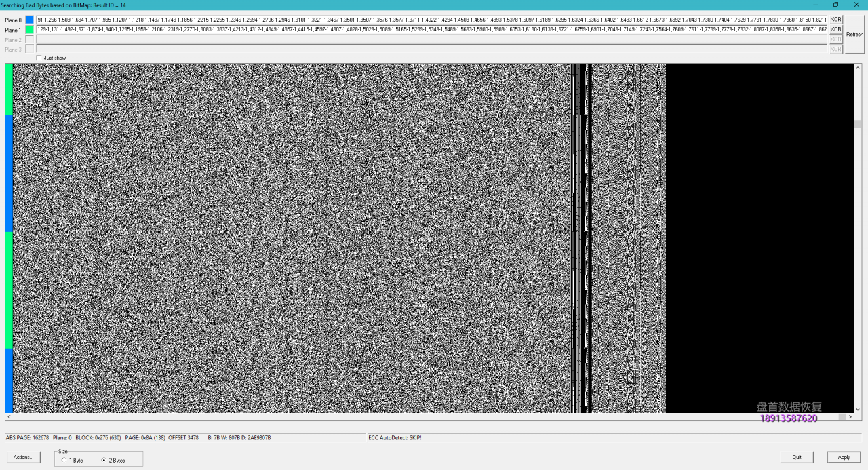The width and height of the screenshot is (868, 470).
Task: Click the horizontal scrollbar left arrow
Action: pos(9,417)
